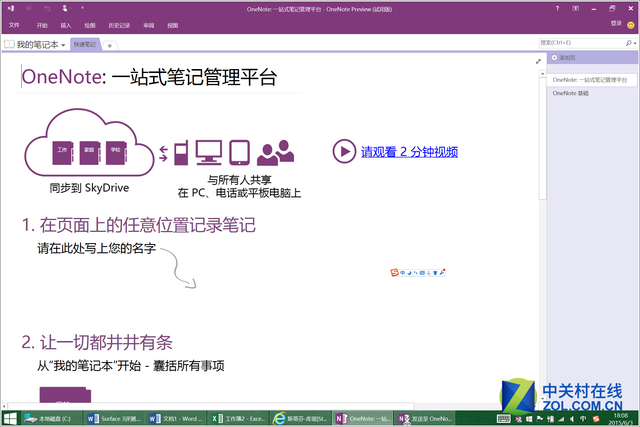The height and width of the screenshot is (427, 640).
Task: Click the horizontal scrollbar left arrow
Action: point(4,406)
